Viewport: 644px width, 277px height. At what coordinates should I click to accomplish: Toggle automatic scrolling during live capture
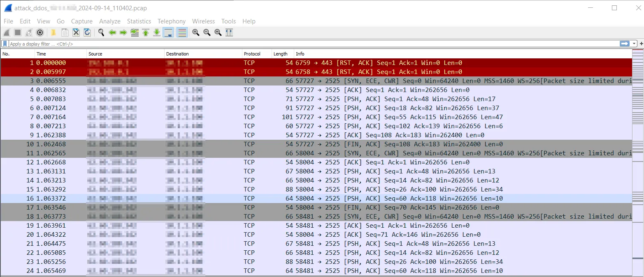click(x=168, y=32)
